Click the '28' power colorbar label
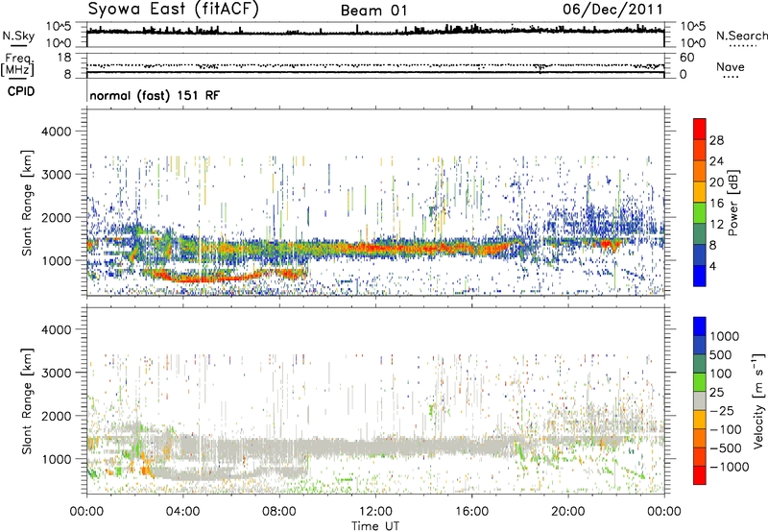This screenshot has height=532, width=768. point(716,140)
